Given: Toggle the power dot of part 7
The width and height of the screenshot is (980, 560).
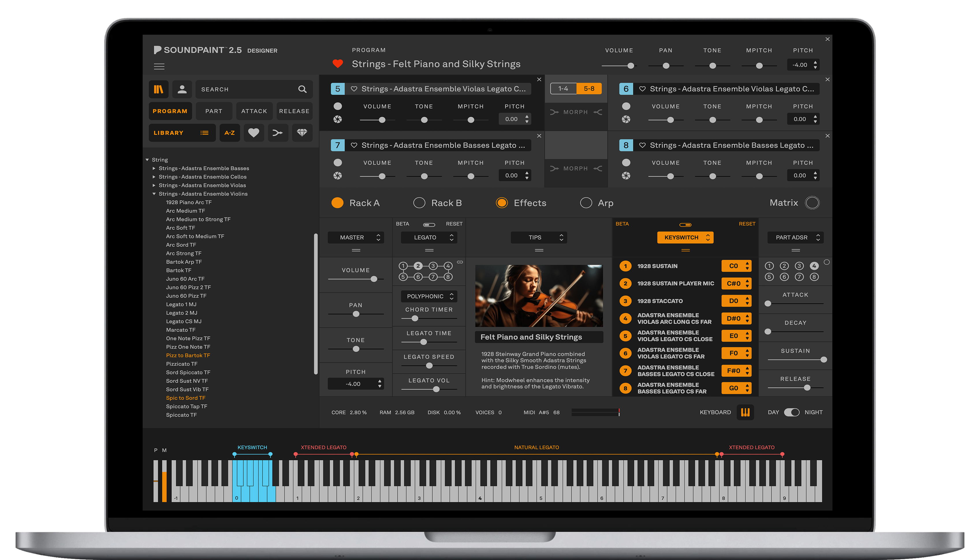Looking at the screenshot, I should pos(338,163).
